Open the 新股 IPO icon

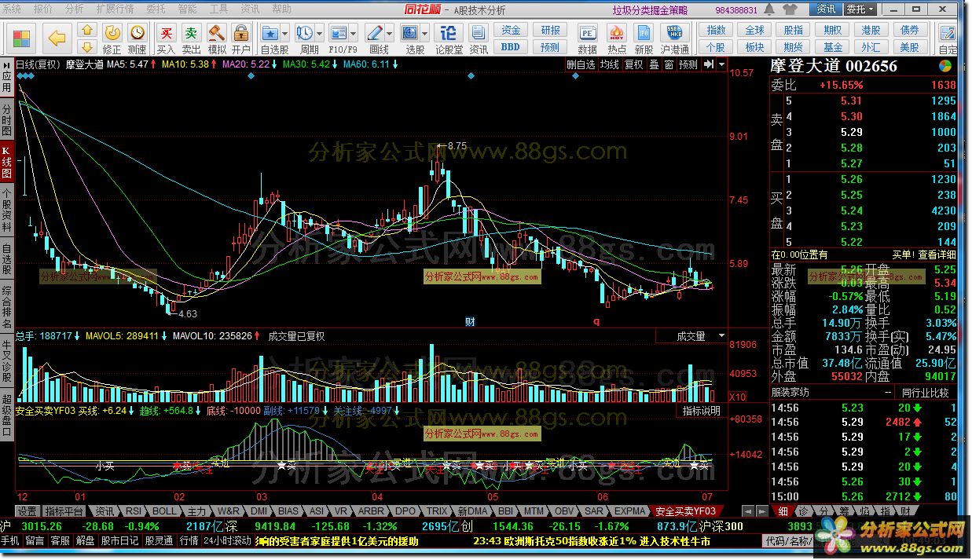pyautogui.click(x=644, y=38)
